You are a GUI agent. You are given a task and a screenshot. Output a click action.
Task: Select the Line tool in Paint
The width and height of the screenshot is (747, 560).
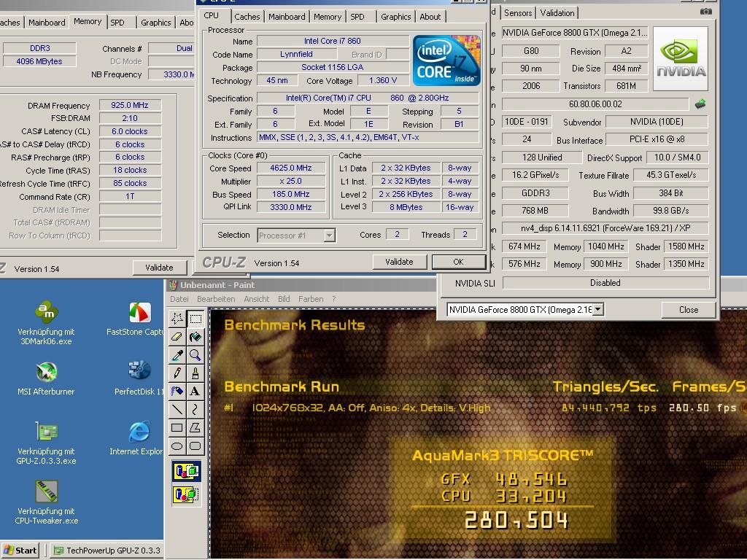pos(177,409)
